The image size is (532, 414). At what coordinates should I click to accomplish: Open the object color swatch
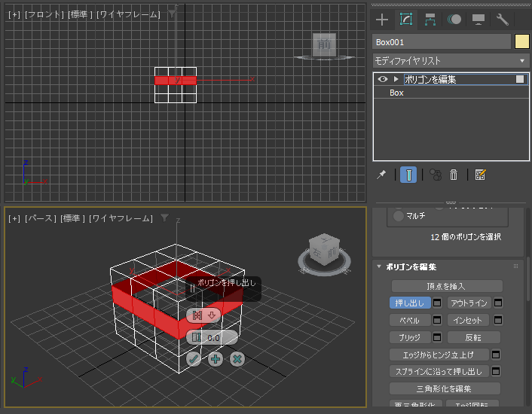click(521, 41)
